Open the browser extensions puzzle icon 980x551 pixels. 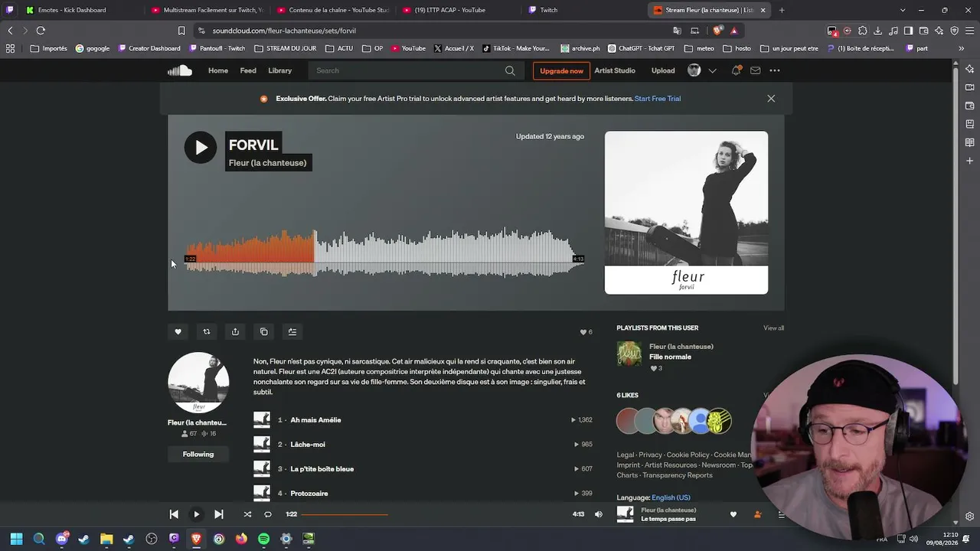pos(863,31)
